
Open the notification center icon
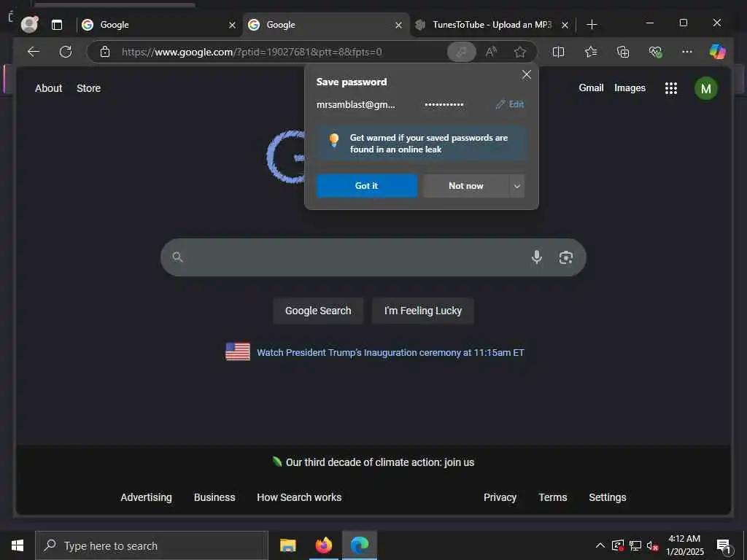point(724,546)
